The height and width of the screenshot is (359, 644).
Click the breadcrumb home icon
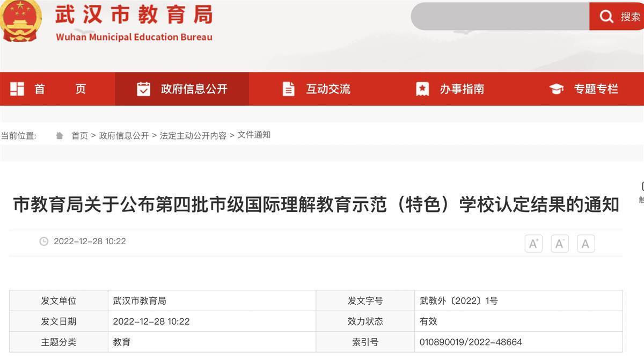pyautogui.click(x=60, y=136)
